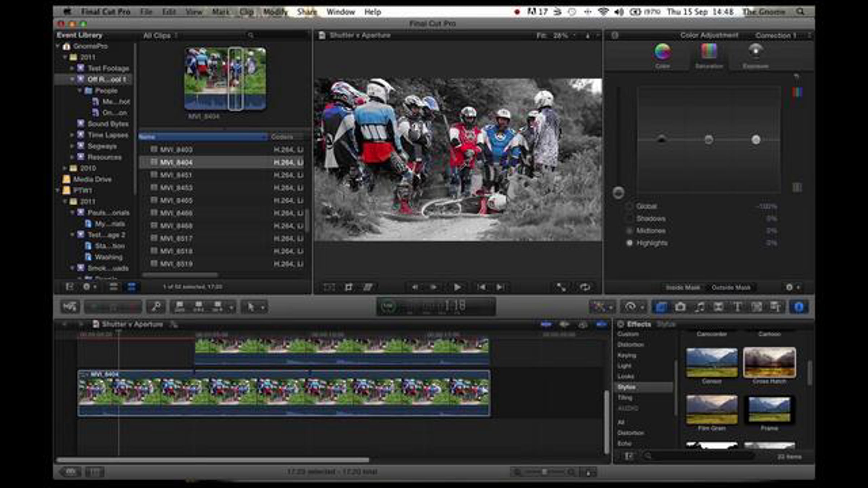This screenshot has height=488, width=868.
Task: Open the keyword editor key icon
Action: tap(156, 307)
